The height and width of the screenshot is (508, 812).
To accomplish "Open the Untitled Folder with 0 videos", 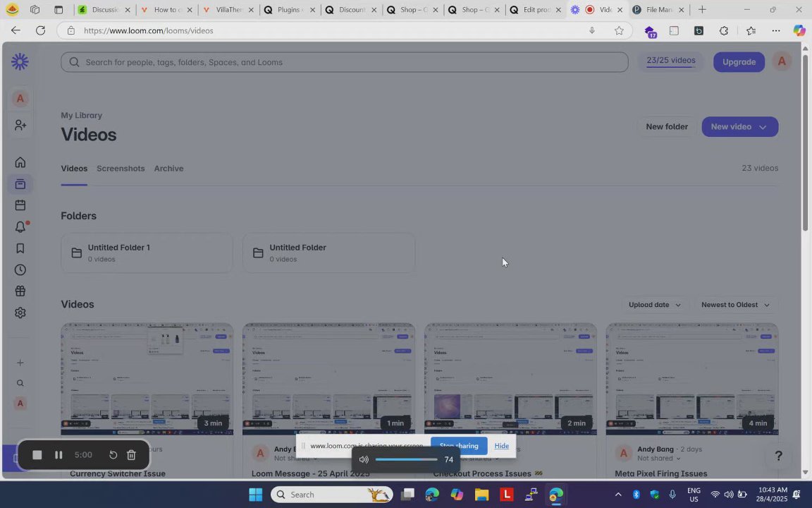I will coord(328,253).
